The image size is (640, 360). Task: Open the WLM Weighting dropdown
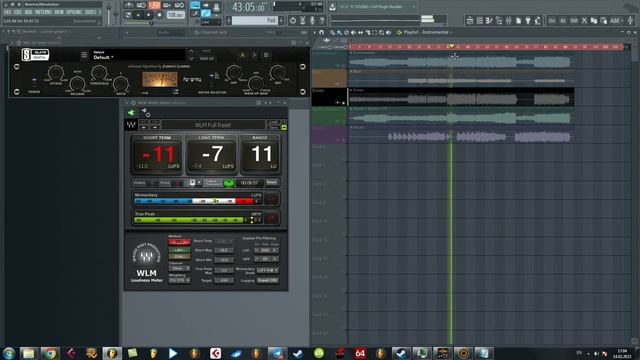179,280
